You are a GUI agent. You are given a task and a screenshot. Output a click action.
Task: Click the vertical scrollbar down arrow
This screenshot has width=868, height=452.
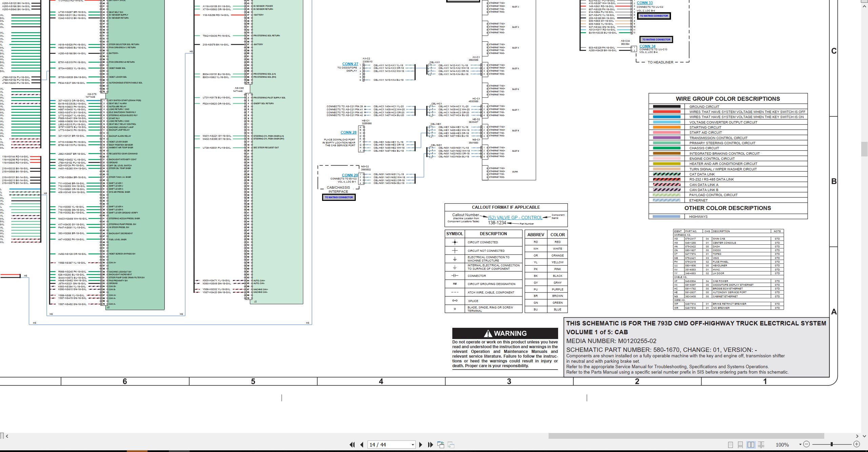(864, 436)
